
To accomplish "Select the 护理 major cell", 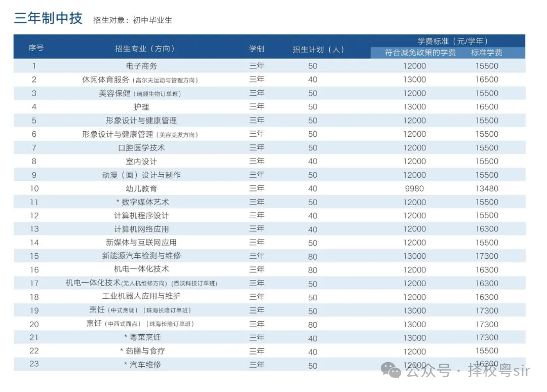I will pyautogui.click(x=141, y=107).
